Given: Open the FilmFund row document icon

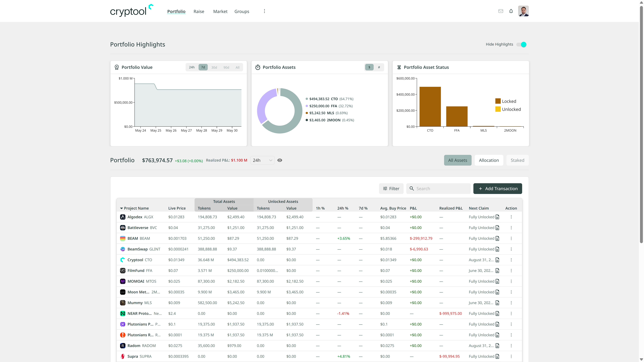Looking at the screenshot, I should point(497,271).
